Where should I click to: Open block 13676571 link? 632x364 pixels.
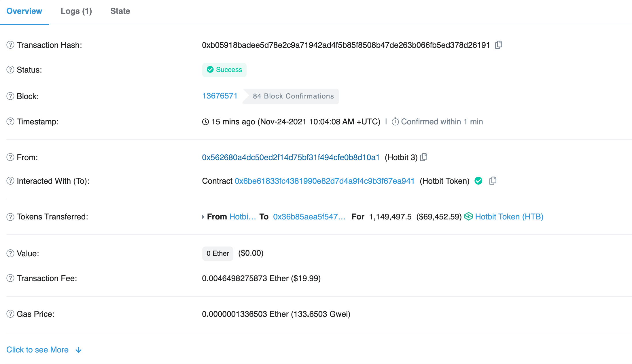(x=220, y=96)
